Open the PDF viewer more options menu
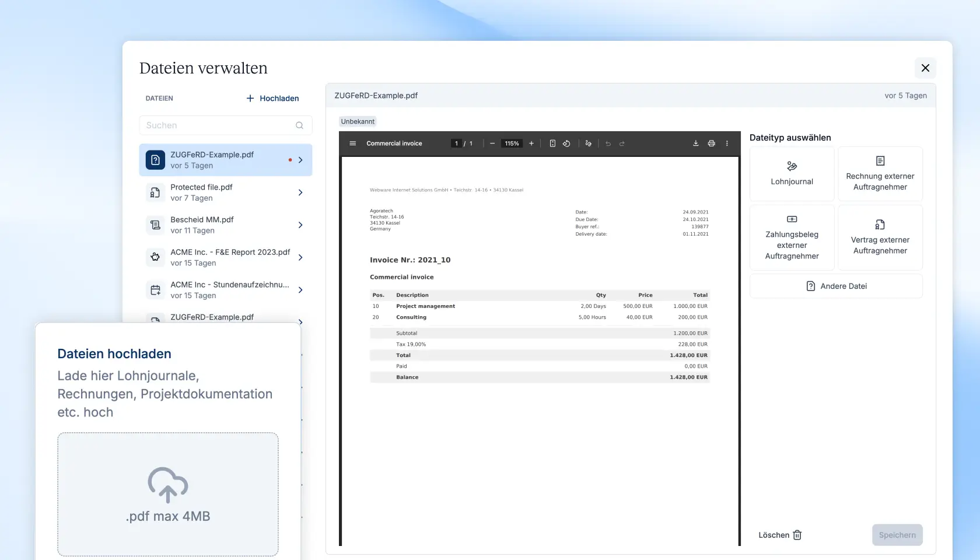Viewport: 980px width, 560px height. (727, 143)
